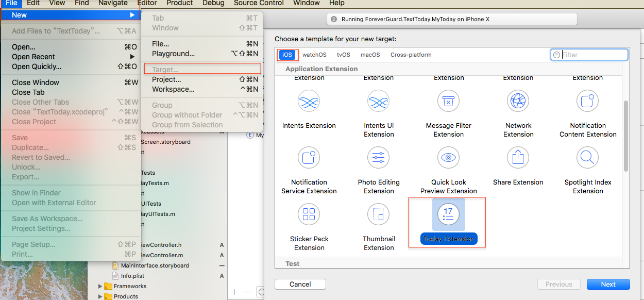Switch to the iOS platform tab
This screenshot has height=300, width=644.
click(x=287, y=55)
